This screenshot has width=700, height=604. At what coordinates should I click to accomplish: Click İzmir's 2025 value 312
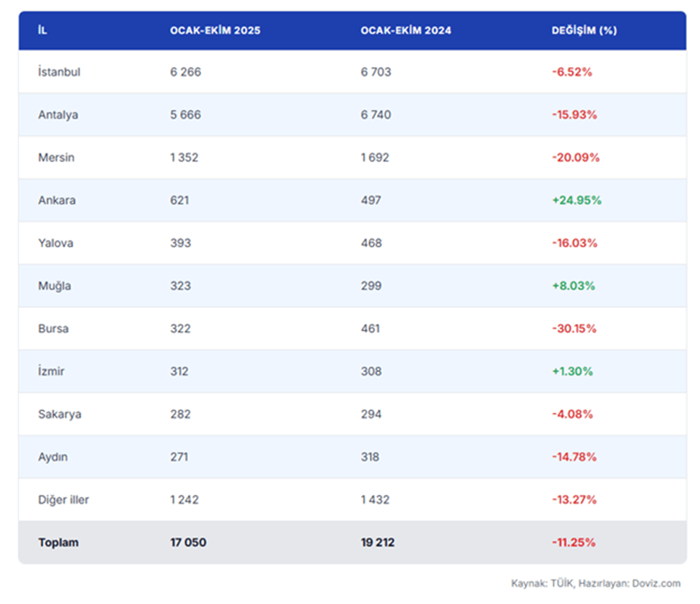pos(179,371)
